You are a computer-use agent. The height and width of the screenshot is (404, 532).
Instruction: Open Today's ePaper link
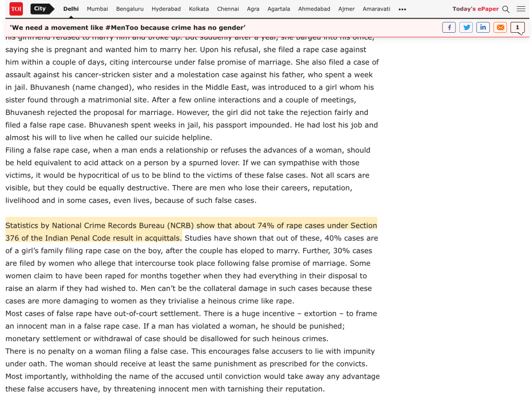[x=475, y=9]
